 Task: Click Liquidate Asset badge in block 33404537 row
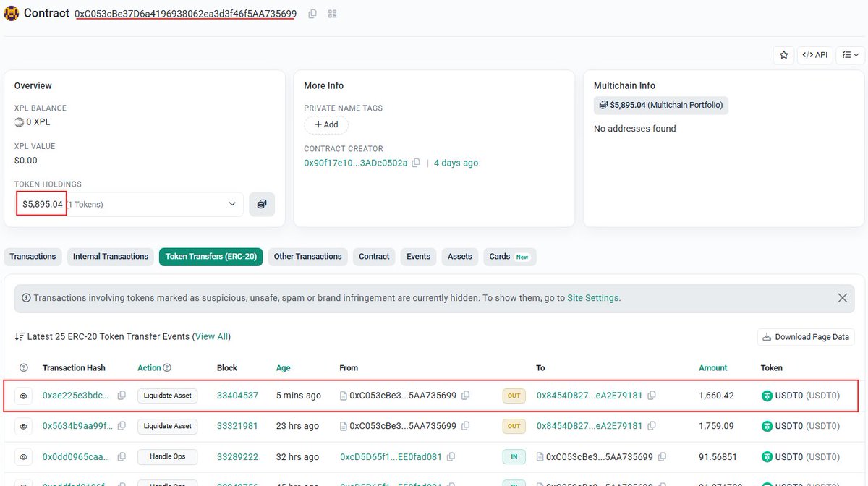(168, 396)
